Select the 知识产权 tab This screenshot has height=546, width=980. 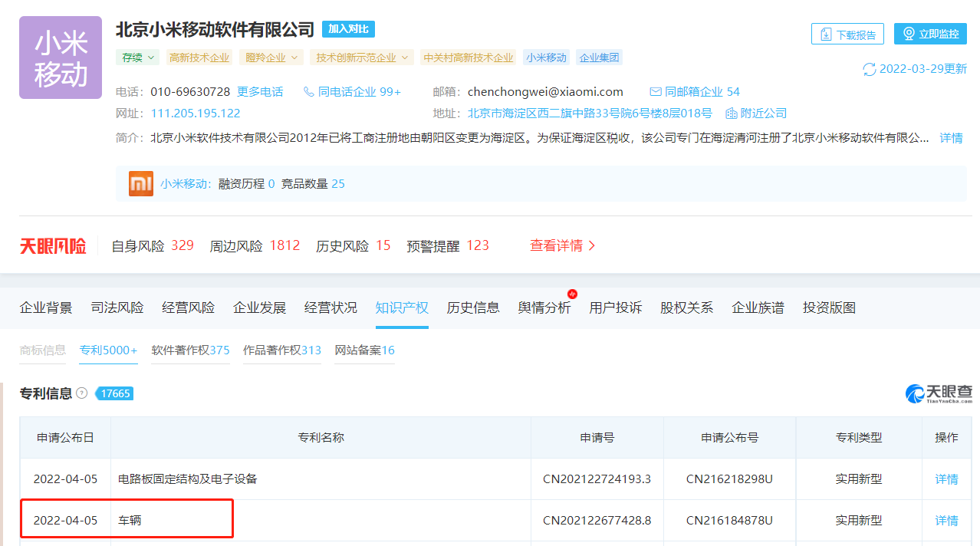tap(402, 308)
